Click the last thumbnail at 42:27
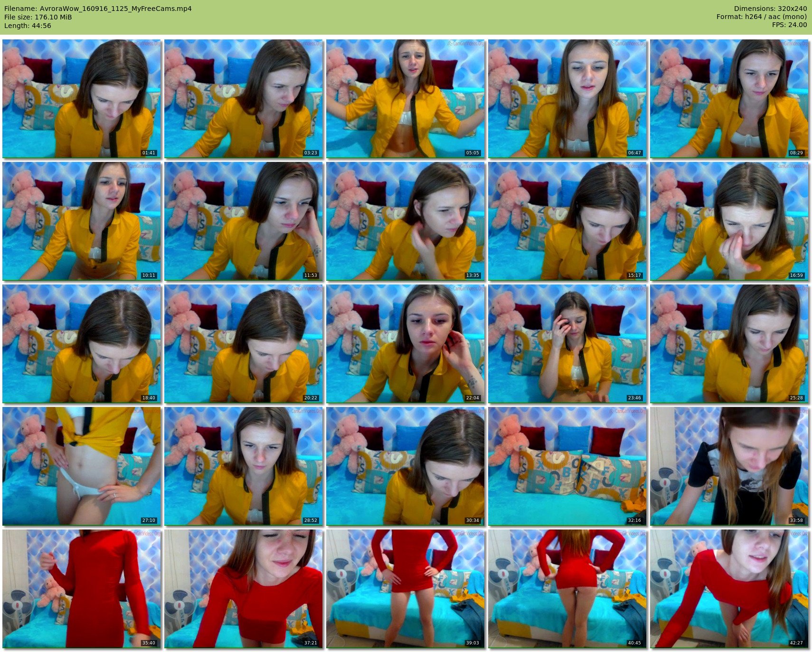Viewport: 812px width, 652px height. [729, 589]
